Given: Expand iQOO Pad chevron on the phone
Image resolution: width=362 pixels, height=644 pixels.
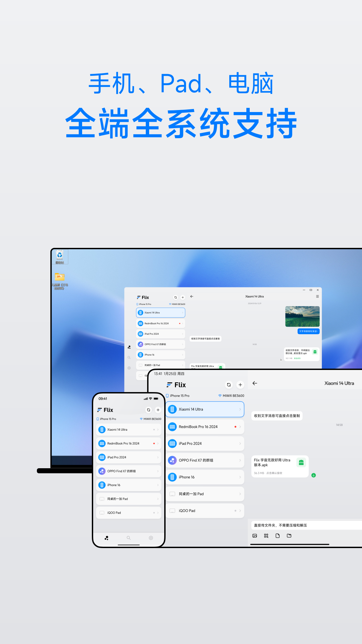Looking at the screenshot, I should click(x=158, y=513).
